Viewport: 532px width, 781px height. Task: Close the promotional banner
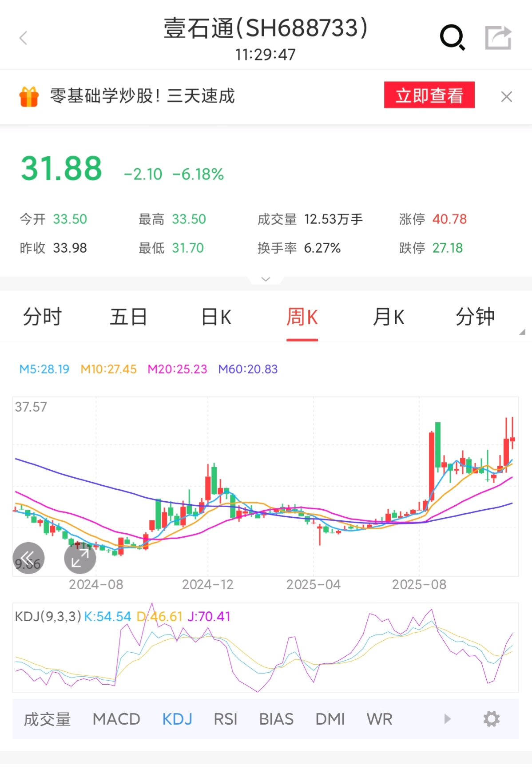coord(507,96)
